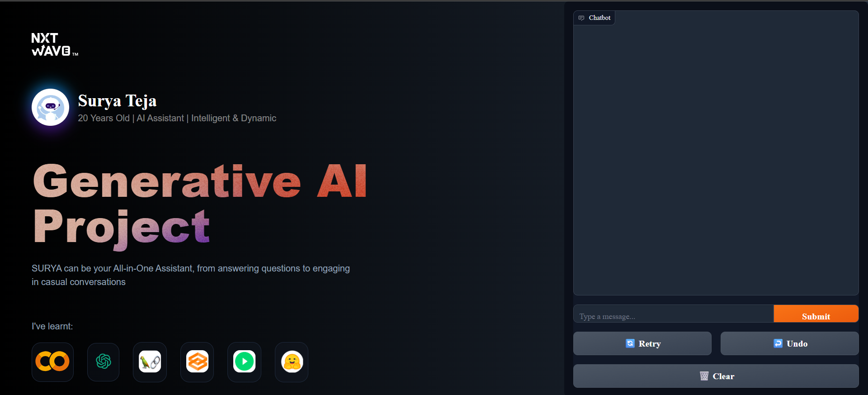Click the robot avatar profile picture
This screenshot has width=868, height=395.
pos(51,107)
